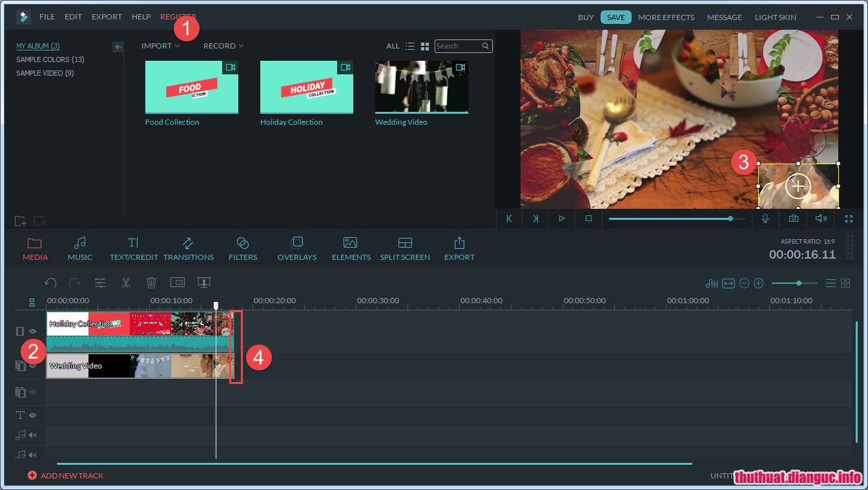868x490 pixels.
Task: Click the Save button
Action: tap(616, 17)
